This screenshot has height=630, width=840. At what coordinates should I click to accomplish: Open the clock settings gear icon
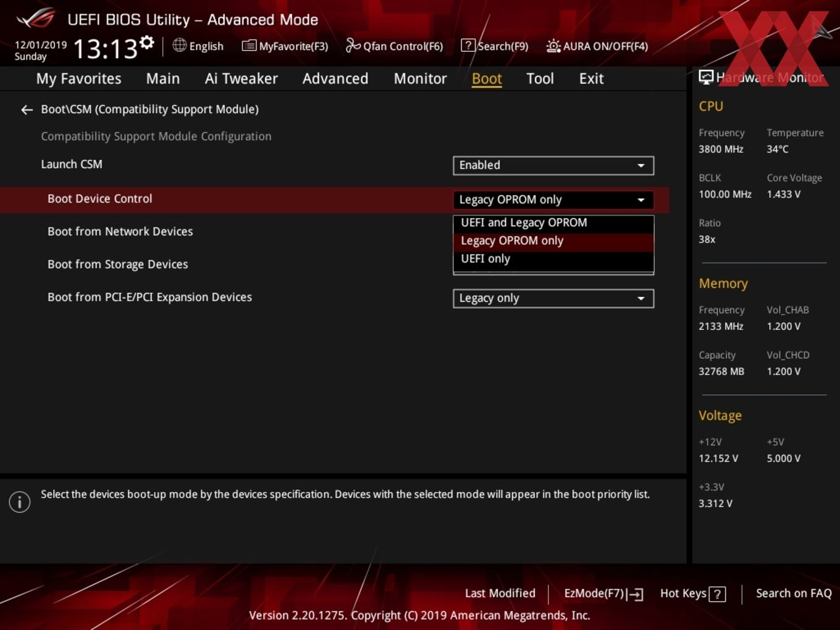(146, 43)
